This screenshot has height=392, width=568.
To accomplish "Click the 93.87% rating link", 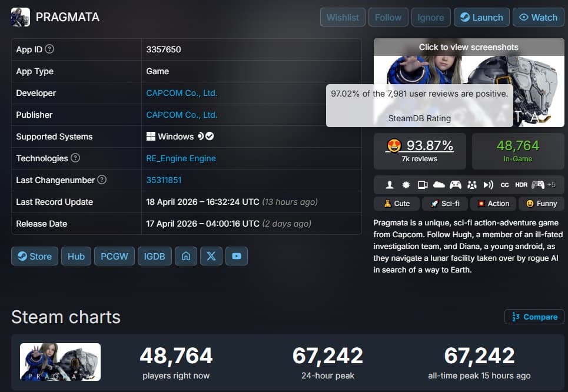I will [x=420, y=145].
